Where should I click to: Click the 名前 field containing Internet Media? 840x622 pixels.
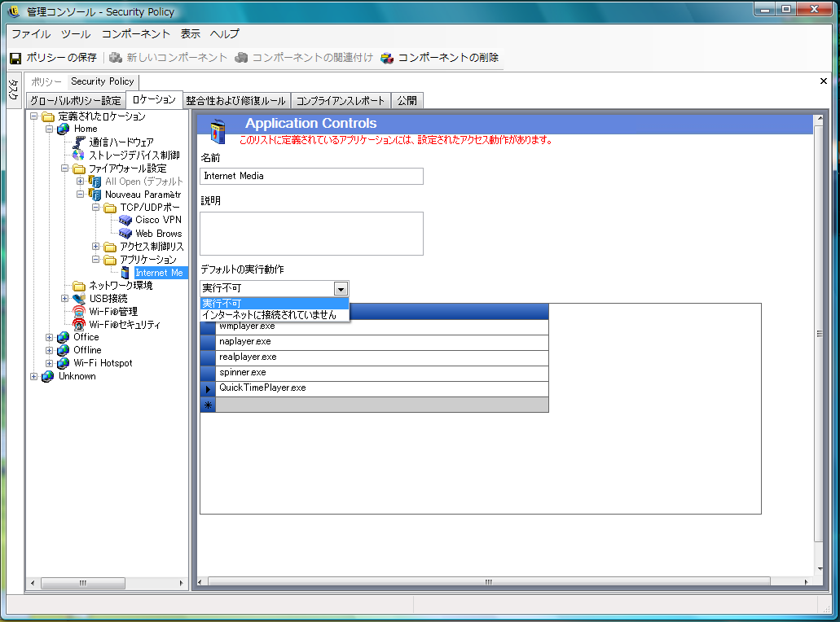tap(311, 176)
